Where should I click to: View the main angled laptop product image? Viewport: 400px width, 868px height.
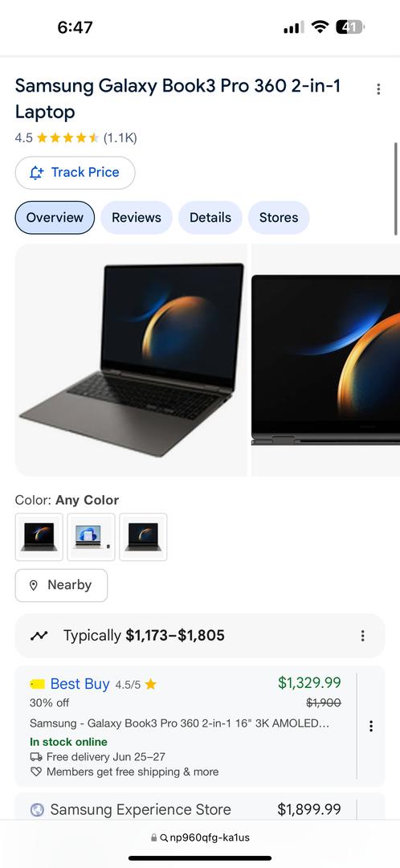coord(131,360)
